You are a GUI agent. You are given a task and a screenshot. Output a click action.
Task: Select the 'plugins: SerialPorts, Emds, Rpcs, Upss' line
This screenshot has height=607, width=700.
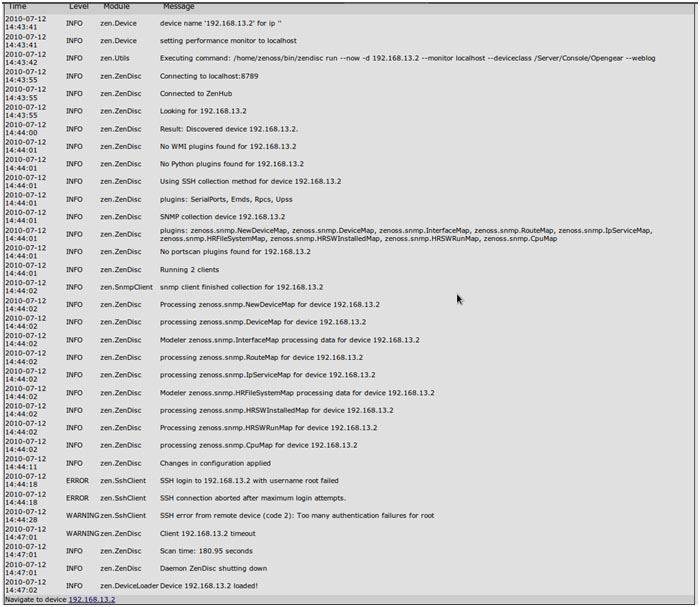pyautogui.click(x=226, y=199)
